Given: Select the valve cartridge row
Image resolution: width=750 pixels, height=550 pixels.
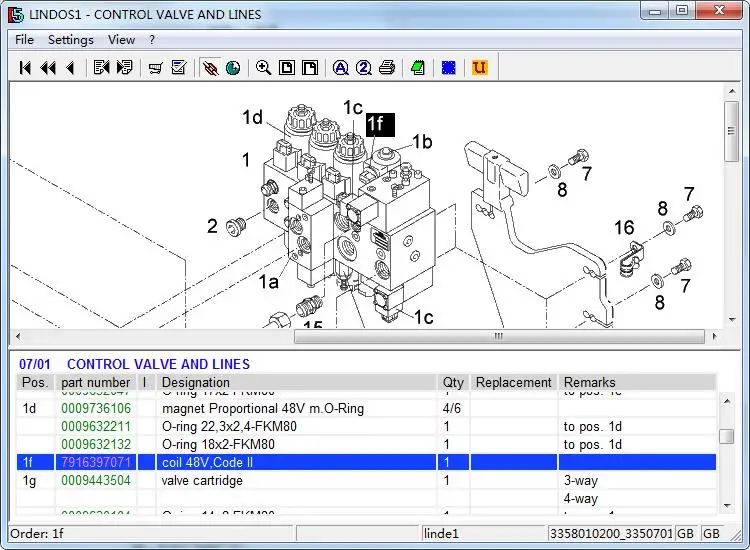Looking at the screenshot, I should coord(366,481).
